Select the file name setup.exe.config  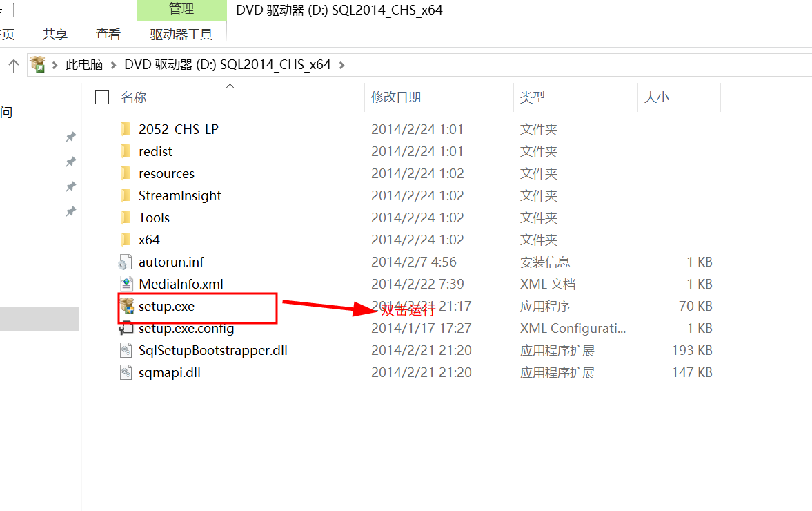coord(186,329)
